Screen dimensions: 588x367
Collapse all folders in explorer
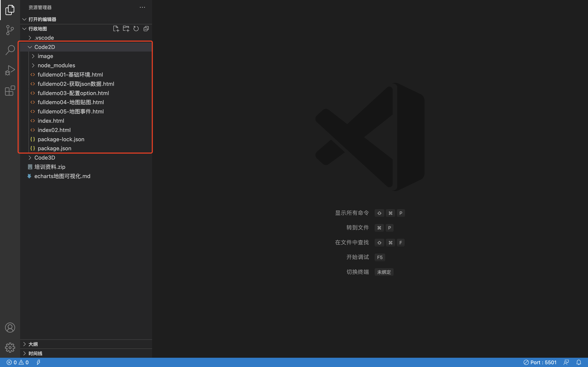tap(146, 29)
